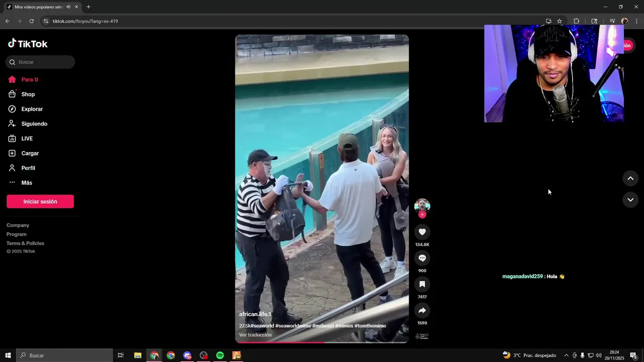Seek on the video progress bar
This screenshot has height=362, width=644.
(322, 342)
